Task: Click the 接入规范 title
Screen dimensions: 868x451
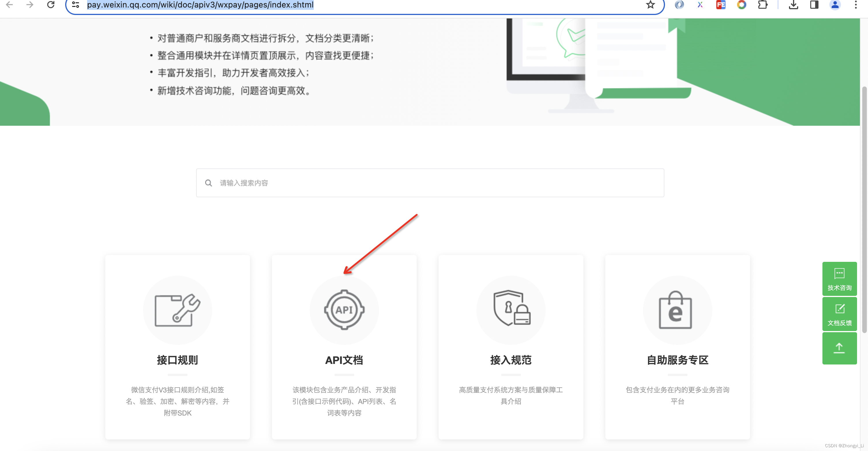Action: [511, 360]
